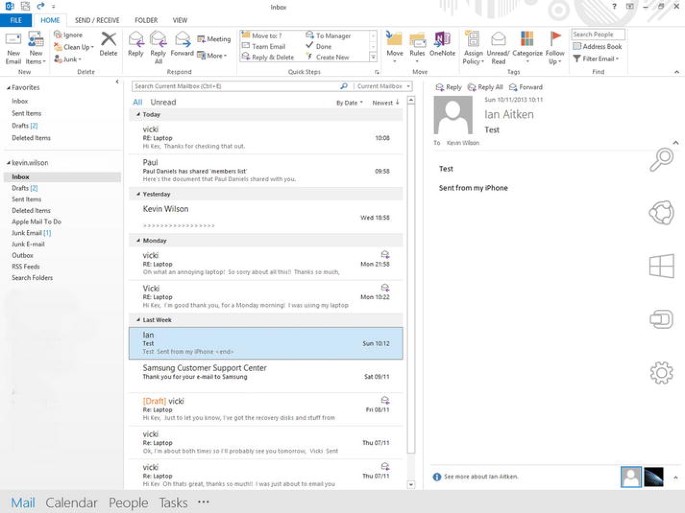Collapse the kevin.wilson mailbox tree
Screen dimensions: 685x513
click(x=8, y=163)
